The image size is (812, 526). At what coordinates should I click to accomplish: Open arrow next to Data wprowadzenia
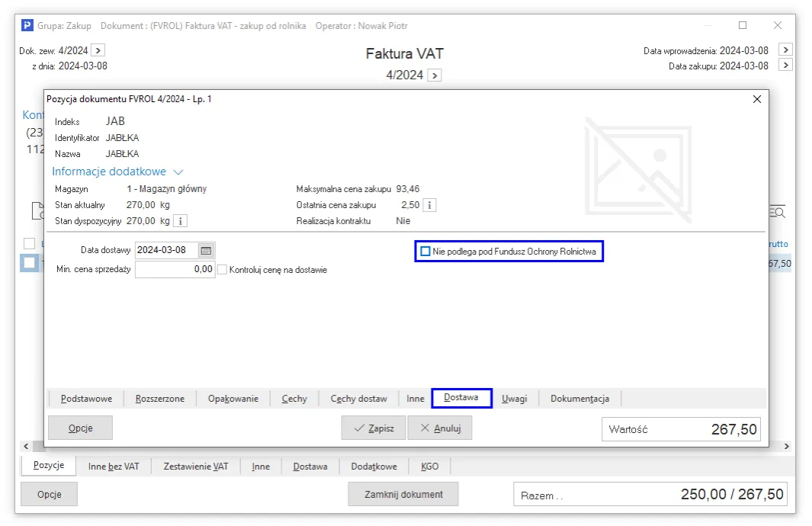(x=785, y=50)
